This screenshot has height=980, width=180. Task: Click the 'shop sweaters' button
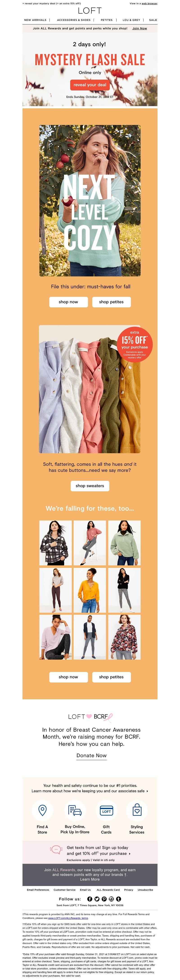tap(90, 486)
